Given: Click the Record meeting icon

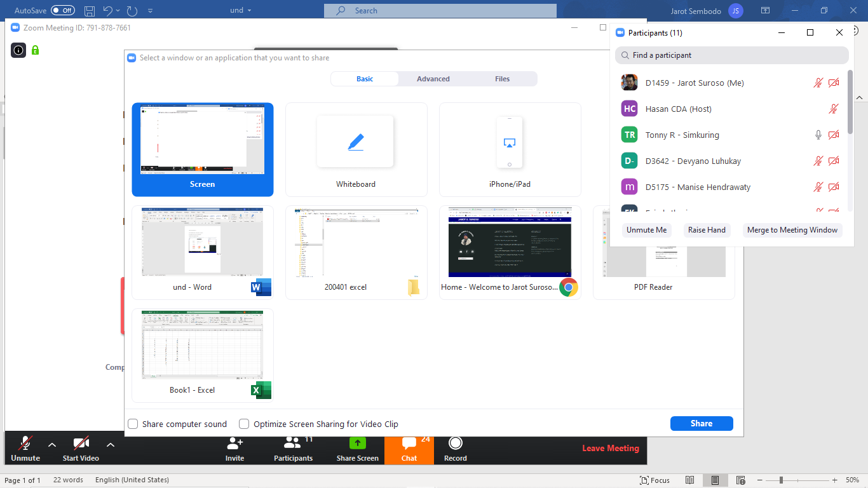Looking at the screenshot, I should coord(455,444).
